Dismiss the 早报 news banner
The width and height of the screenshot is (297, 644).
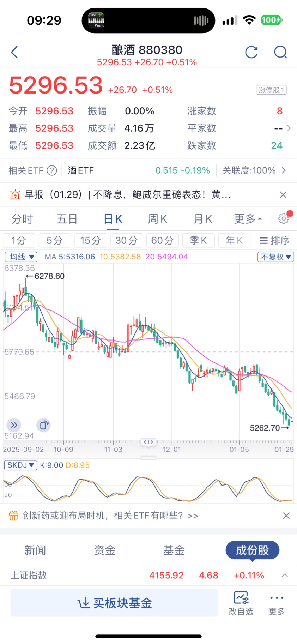[x=283, y=195]
